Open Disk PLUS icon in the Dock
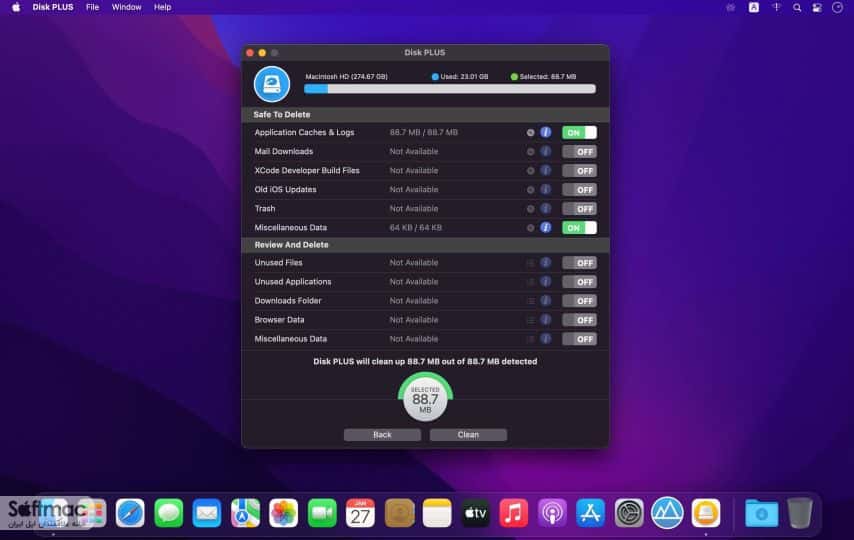Screen dimensions: 854x540 click(x=706, y=513)
